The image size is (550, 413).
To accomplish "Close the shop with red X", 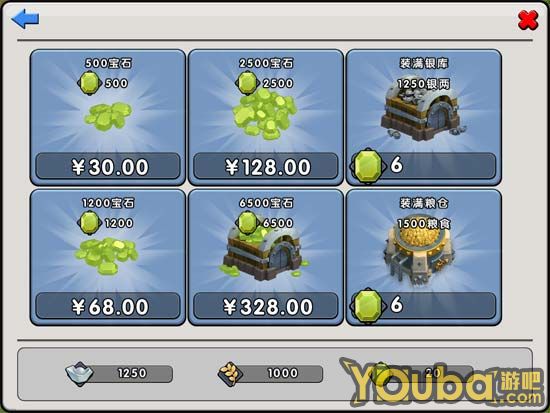I will (x=528, y=20).
